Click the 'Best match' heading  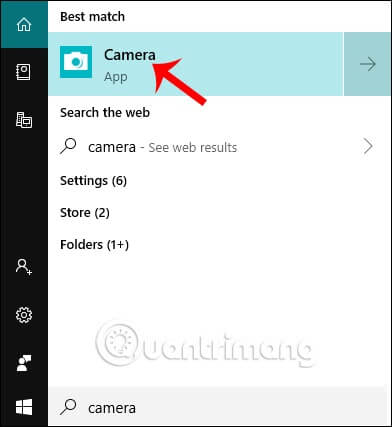pyautogui.click(x=92, y=17)
